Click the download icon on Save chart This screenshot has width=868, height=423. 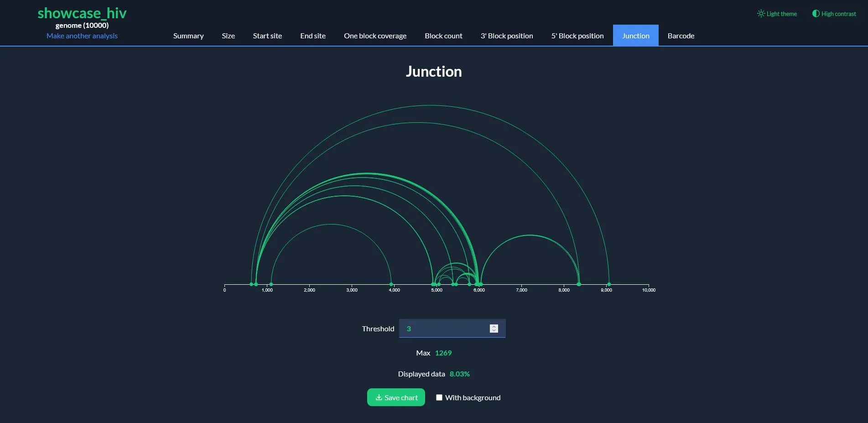379,397
